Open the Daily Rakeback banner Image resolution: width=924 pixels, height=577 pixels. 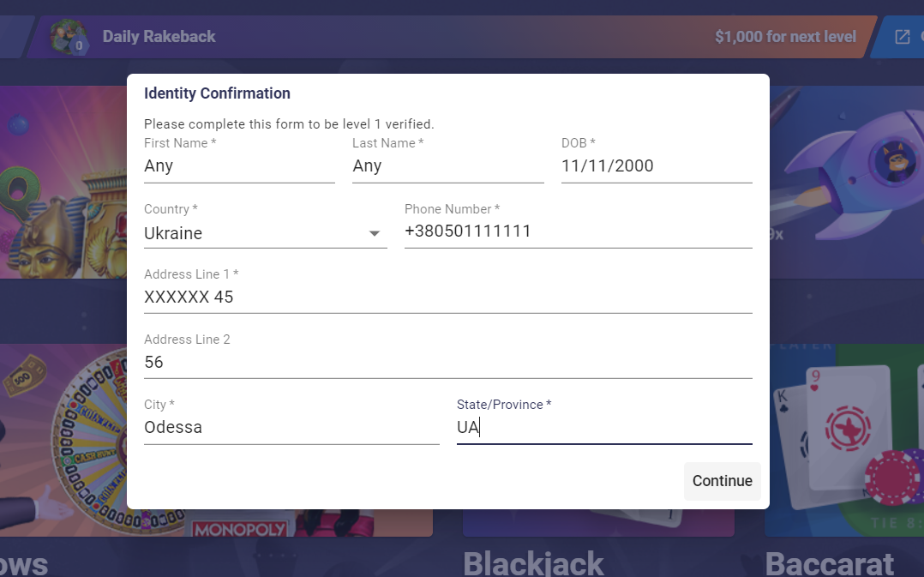click(x=447, y=37)
